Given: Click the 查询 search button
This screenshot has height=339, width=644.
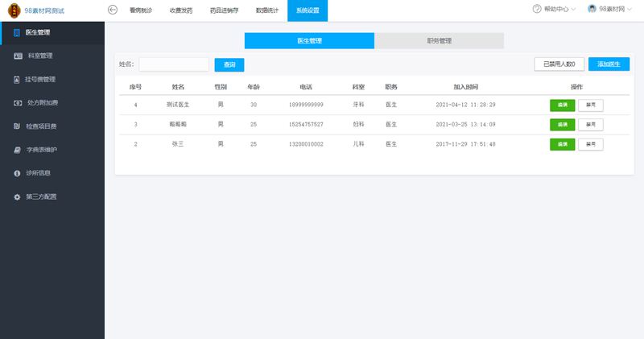Looking at the screenshot, I should [229, 64].
